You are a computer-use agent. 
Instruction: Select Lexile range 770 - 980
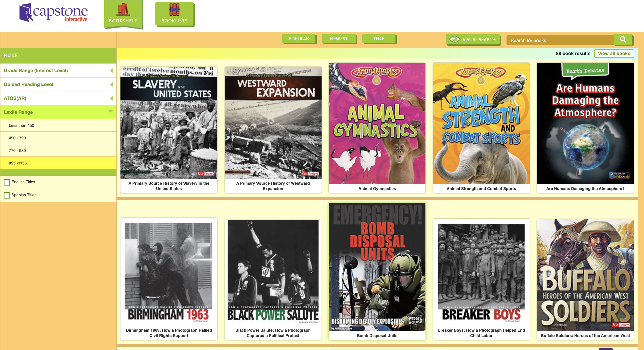pos(58,150)
